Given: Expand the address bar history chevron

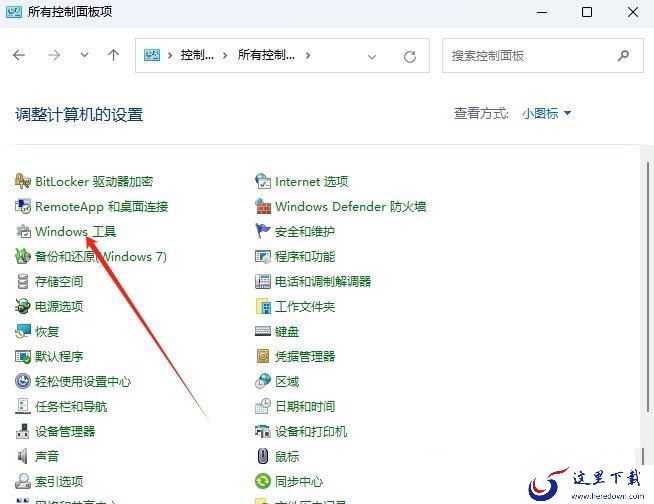Looking at the screenshot, I should (x=372, y=56).
